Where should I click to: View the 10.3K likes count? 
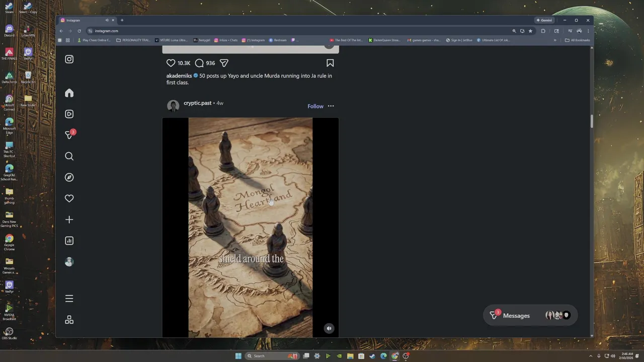184,63
